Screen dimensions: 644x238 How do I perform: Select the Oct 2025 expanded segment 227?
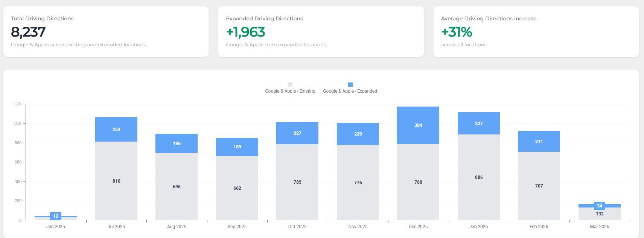pyautogui.click(x=297, y=133)
